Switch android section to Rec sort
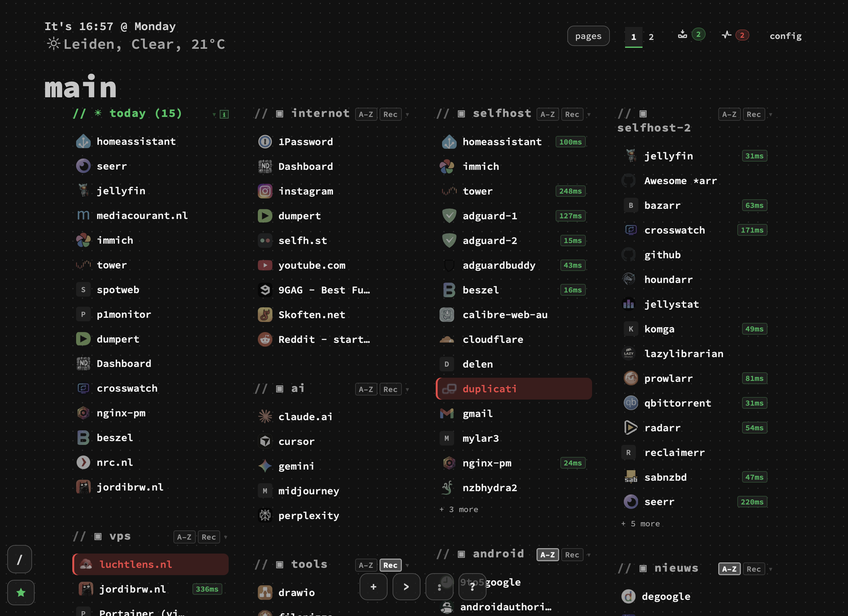 point(572,555)
